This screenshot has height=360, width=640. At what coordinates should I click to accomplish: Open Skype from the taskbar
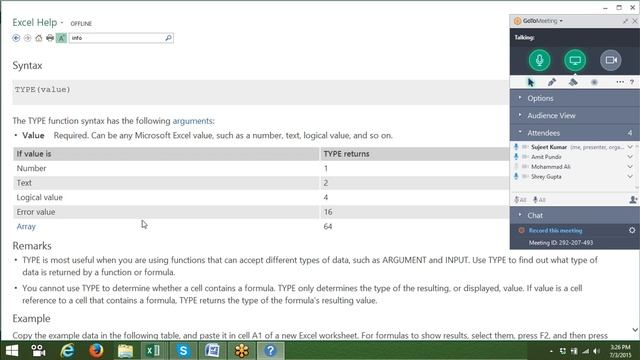[x=183, y=351]
